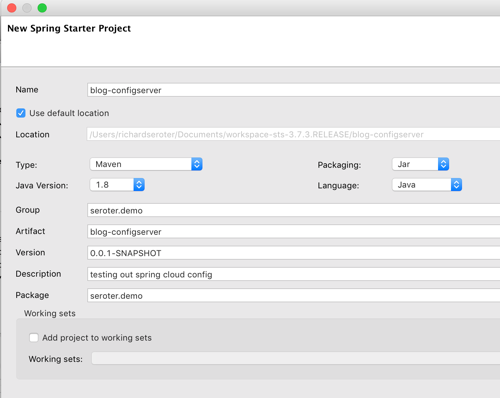Click the New Spring Starter Project title
The width and height of the screenshot is (500, 398).
[69, 28]
